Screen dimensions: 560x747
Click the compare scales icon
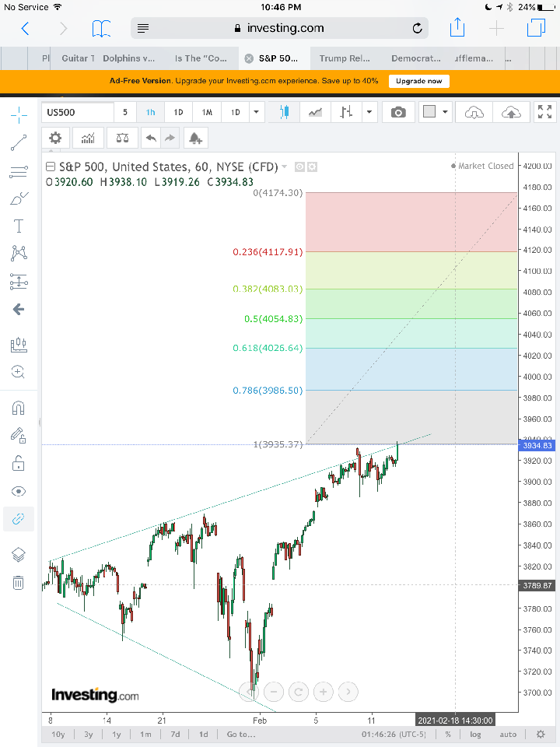tap(122, 139)
